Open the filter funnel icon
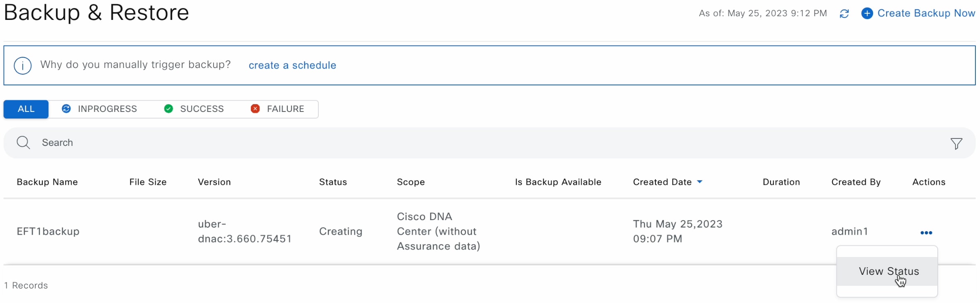 coord(956,143)
